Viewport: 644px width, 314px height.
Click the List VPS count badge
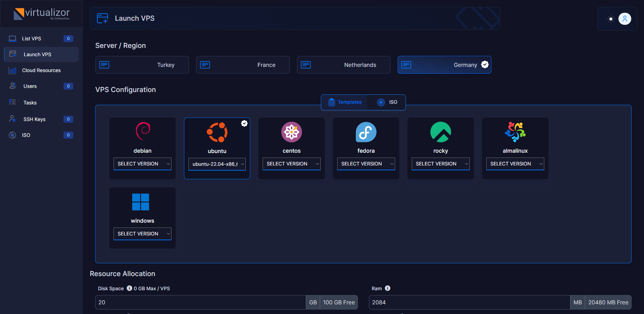click(68, 39)
